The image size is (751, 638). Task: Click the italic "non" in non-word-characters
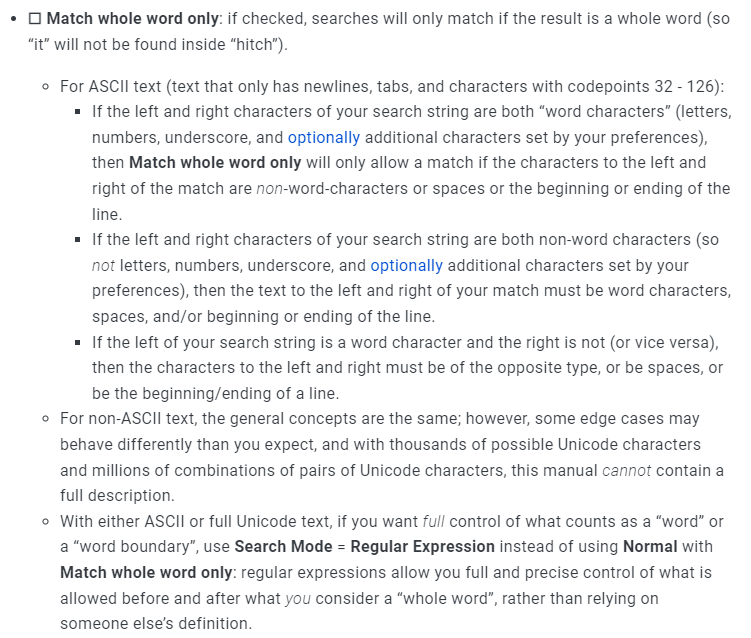pos(270,189)
